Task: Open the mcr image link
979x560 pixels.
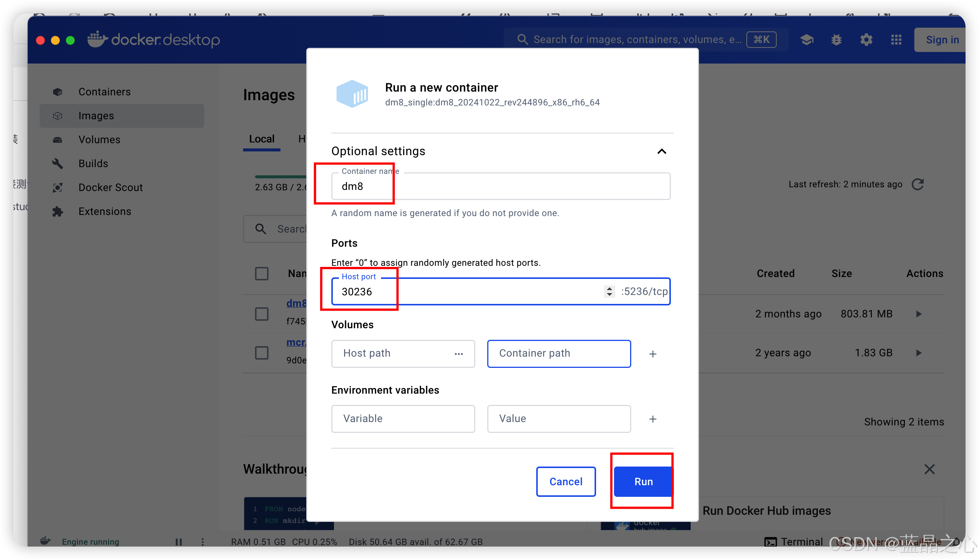Action: coord(296,342)
